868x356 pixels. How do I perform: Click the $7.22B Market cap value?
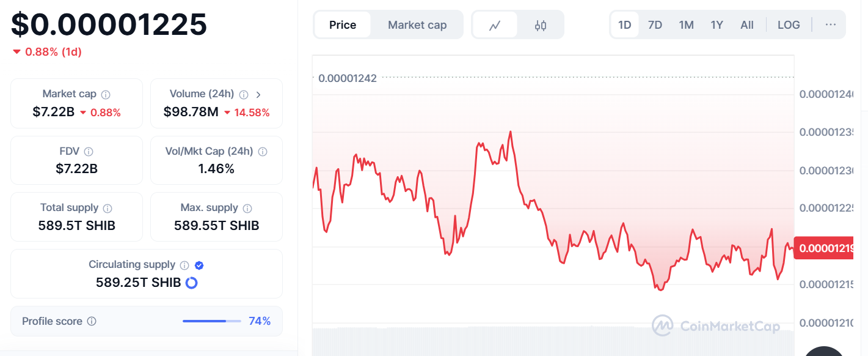pos(54,112)
